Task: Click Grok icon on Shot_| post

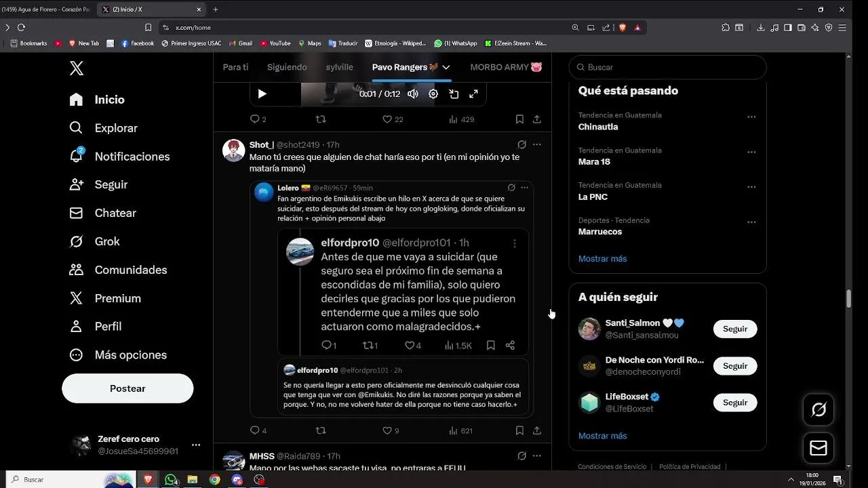Action: pos(521,144)
